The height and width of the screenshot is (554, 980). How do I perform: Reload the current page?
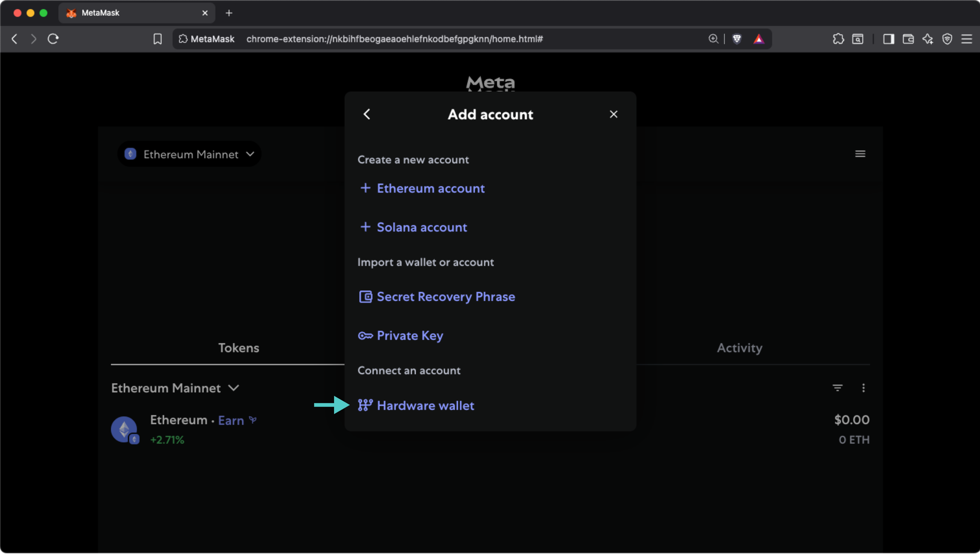(x=53, y=39)
